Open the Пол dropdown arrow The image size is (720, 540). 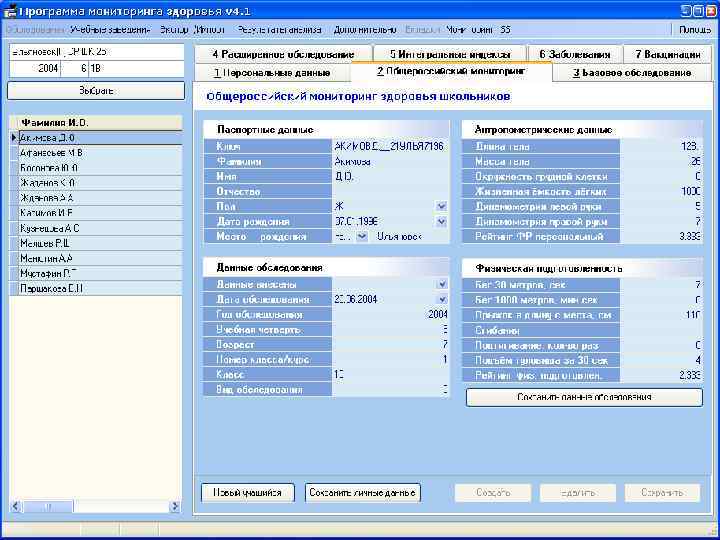[x=441, y=207]
